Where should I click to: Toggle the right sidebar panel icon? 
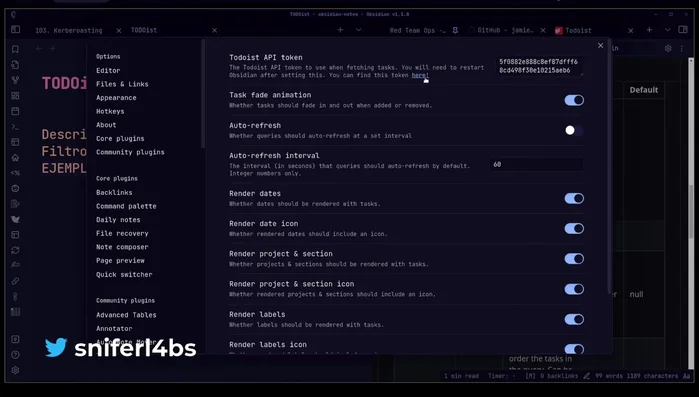pyautogui.click(x=683, y=29)
